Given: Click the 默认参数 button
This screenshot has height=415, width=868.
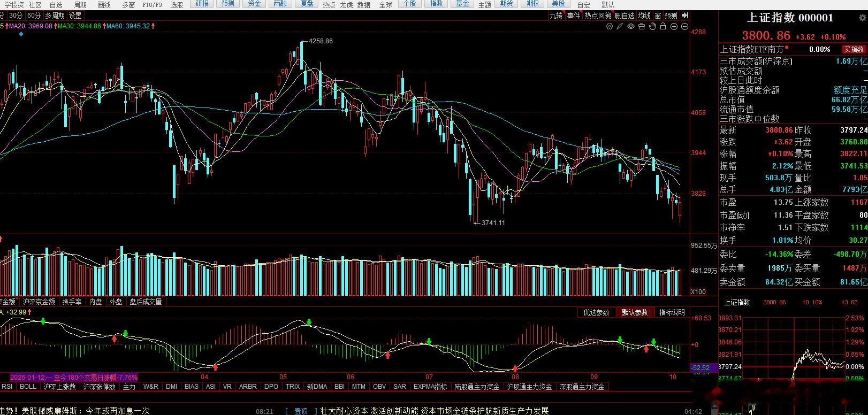Looking at the screenshot, I should pyautogui.click(x=635, y=312).
